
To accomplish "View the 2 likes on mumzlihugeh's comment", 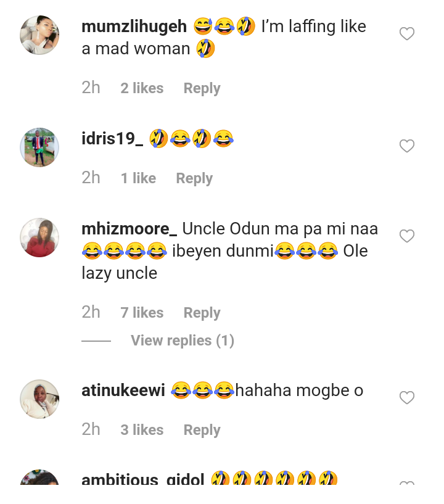I will (x=142, y=88).
